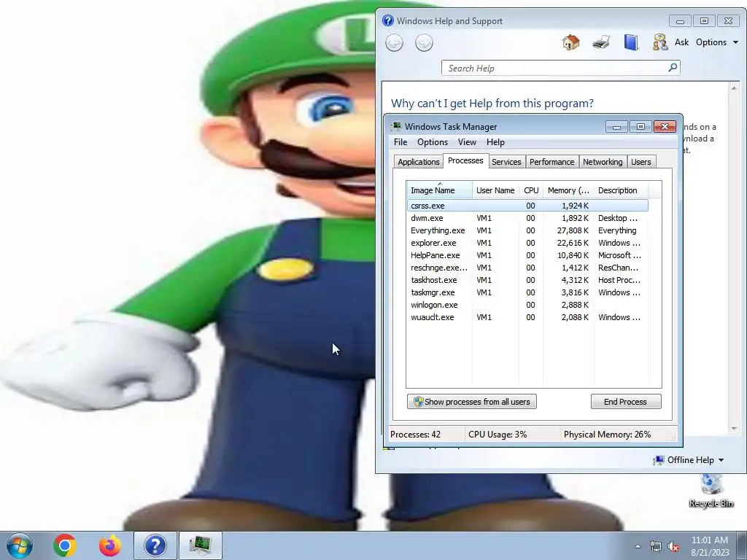The image size is (747, 560).
Task: Open the Help menu in Task Manager
Action: click(495, 142)
